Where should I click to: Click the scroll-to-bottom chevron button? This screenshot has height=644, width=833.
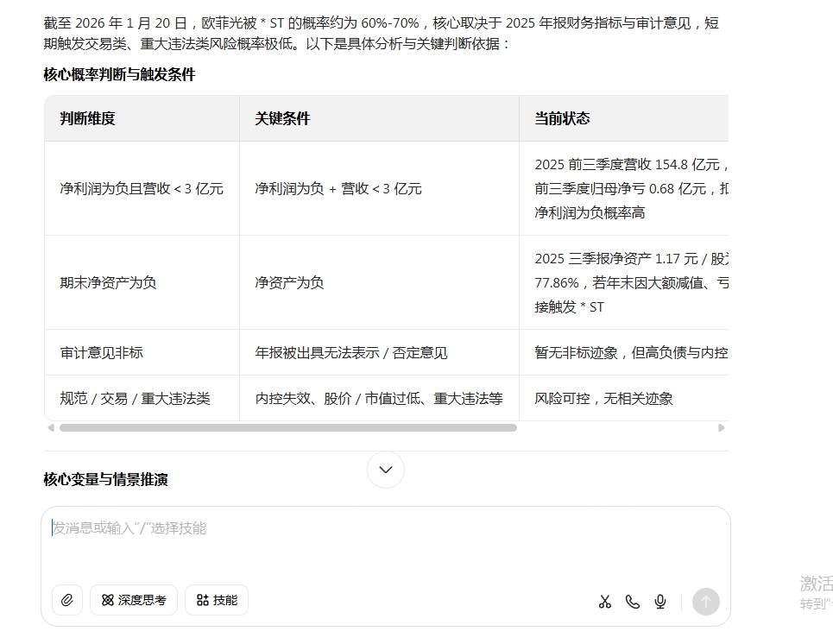tap(386, 470)
